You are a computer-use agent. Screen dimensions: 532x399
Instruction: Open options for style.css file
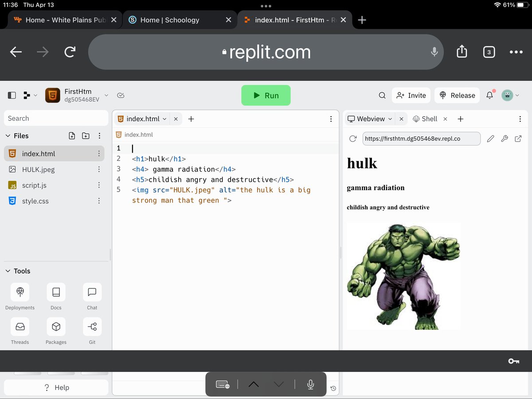98,201
